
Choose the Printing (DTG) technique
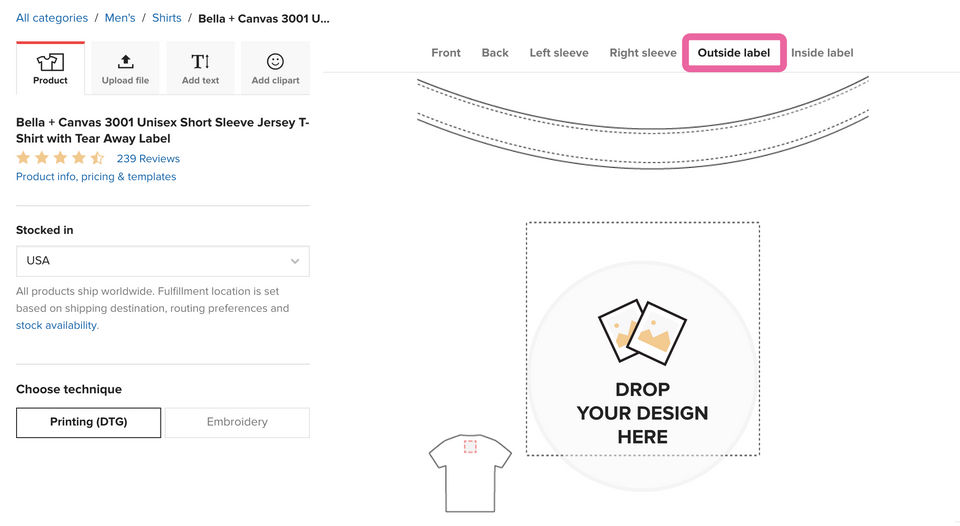pos(89,422)
